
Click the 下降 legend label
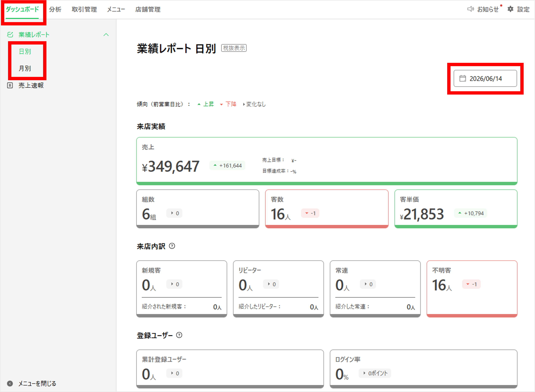tap(231, 104)
